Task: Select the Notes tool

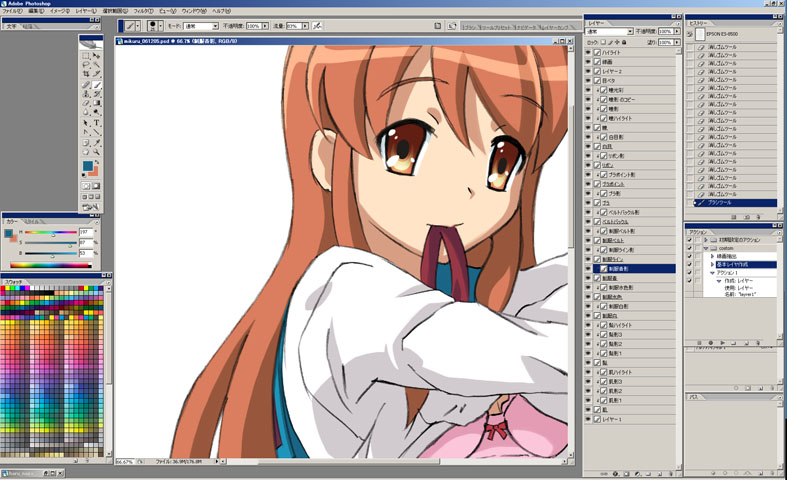Action: pos(86,143)
